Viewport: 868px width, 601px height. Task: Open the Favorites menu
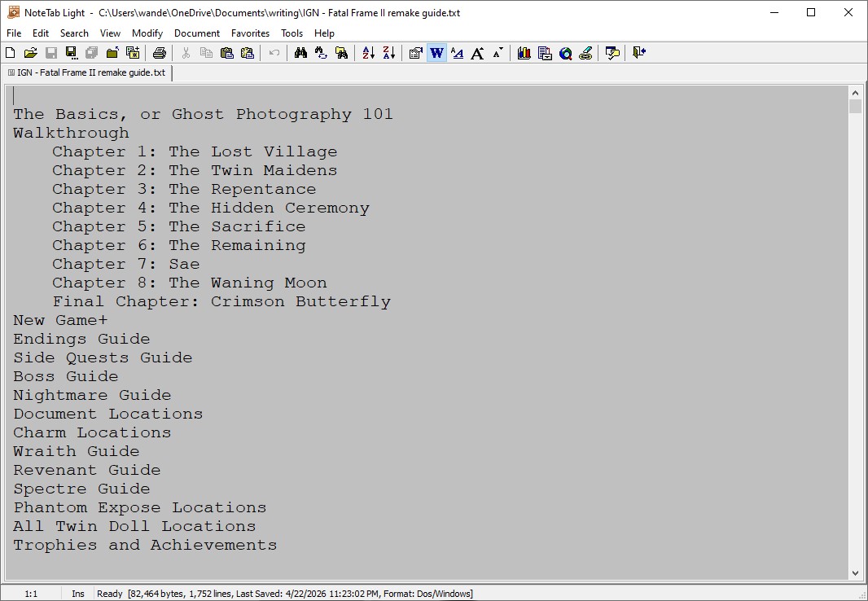click(250, 33)
